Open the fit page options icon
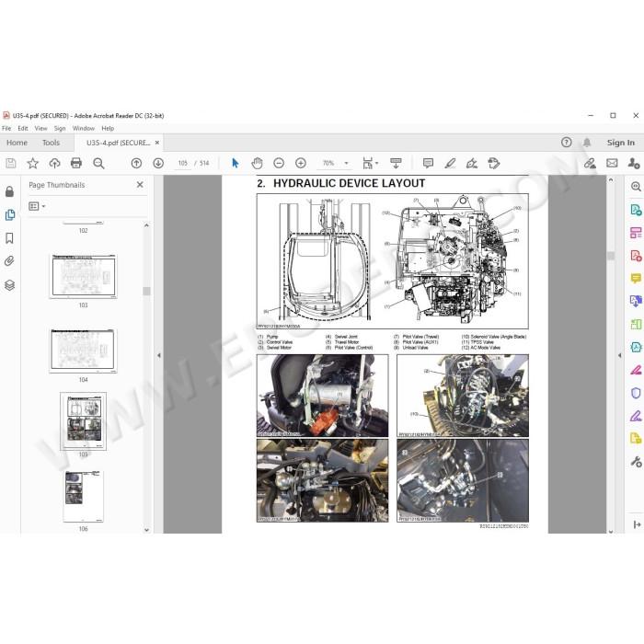Screen dimensions: 644x644 370,164
